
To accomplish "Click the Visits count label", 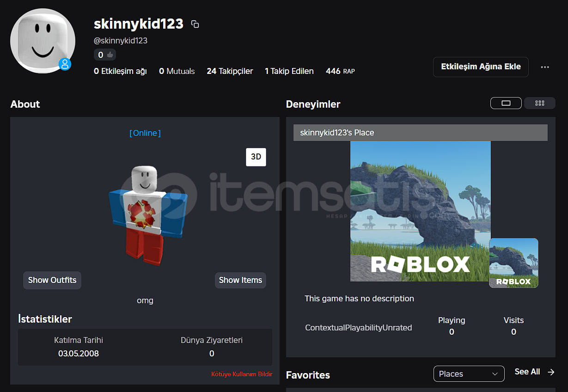I will point(513,320).
